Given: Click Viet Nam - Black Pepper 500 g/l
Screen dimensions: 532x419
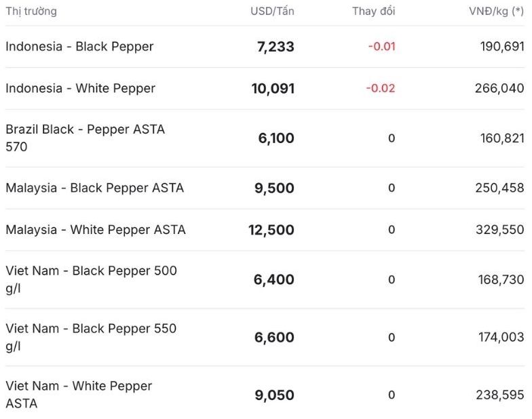Looking at the screenshot, I should pyautogui.click(x=91, y=279).
